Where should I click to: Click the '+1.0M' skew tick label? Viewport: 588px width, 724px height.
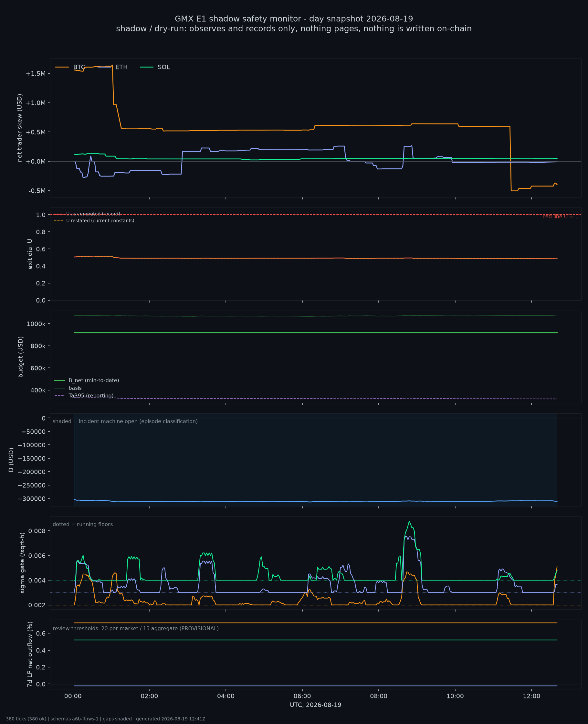click(36, 103)
